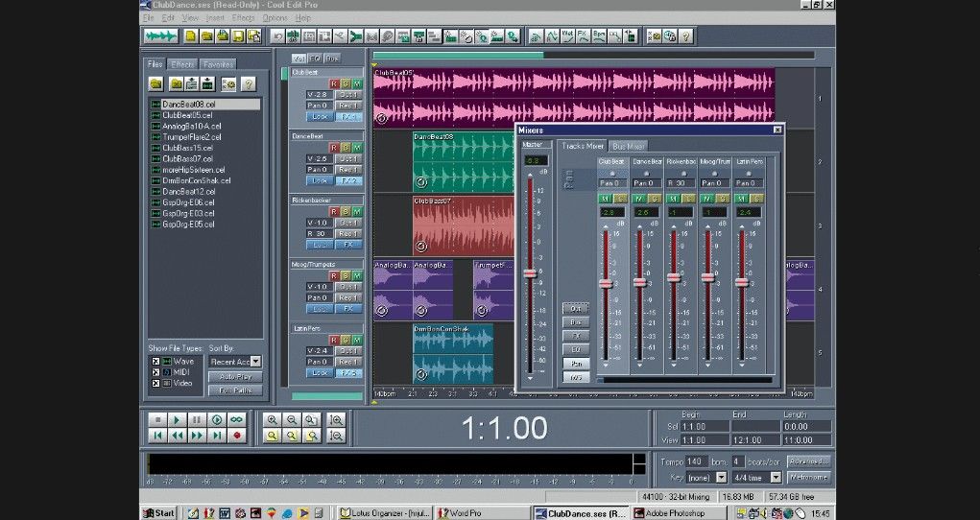Click the Undo arrow icon in main toolbar
Viewport: 980px width, 520px height.
point(278,36)
